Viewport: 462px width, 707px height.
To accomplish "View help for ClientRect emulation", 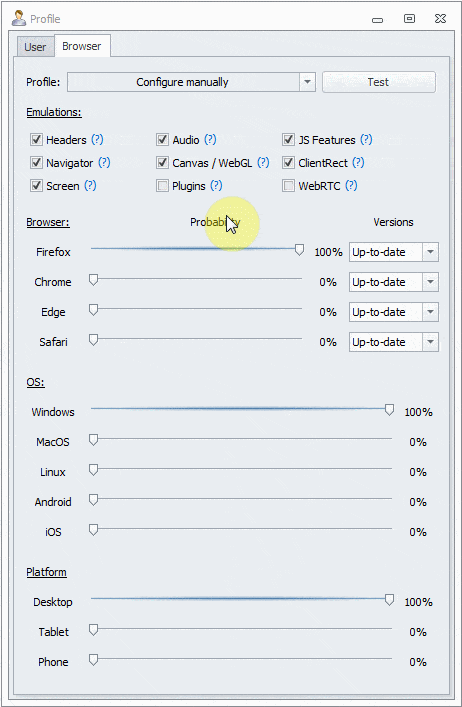I will point(358,163).
